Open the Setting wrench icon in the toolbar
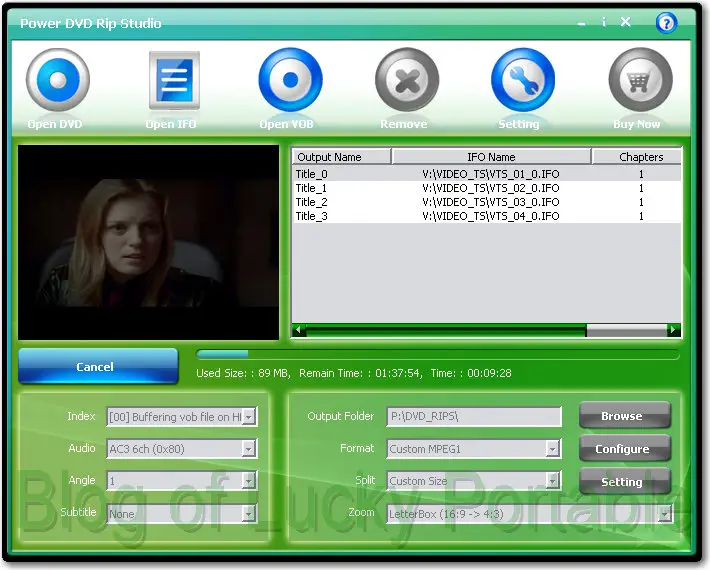710x570 pixels. pyautogui.click(x=523, y=80)
